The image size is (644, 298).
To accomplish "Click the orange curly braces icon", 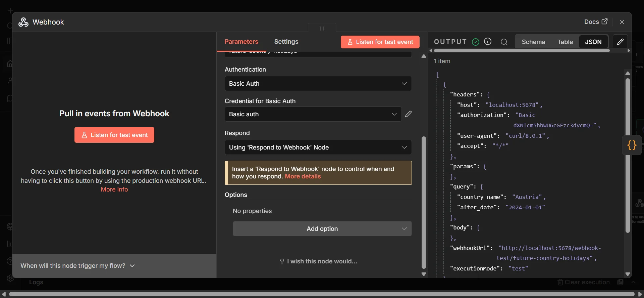I will (632, 145).
